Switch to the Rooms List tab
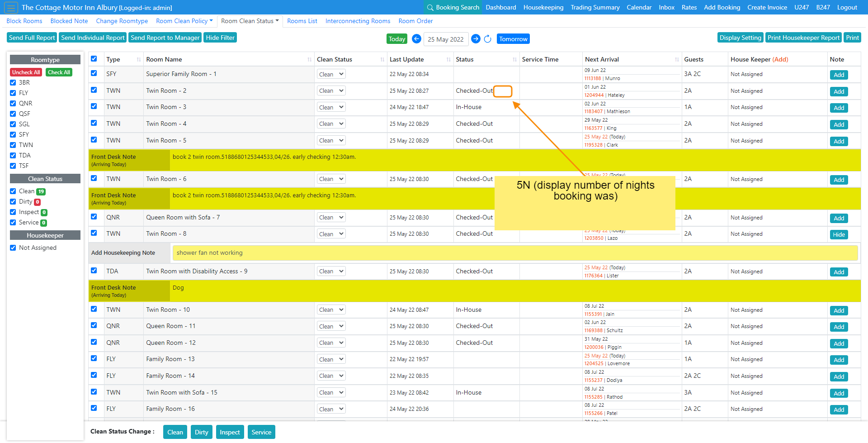Image resolution: width=868 pixels, height=443 pixels. pyautogui.click(x=302, y=21)
